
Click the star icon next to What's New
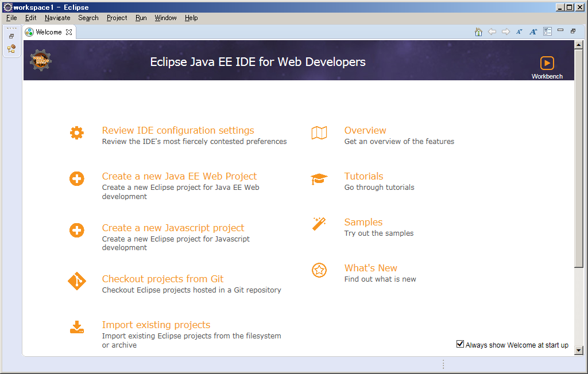coord(319,270)
